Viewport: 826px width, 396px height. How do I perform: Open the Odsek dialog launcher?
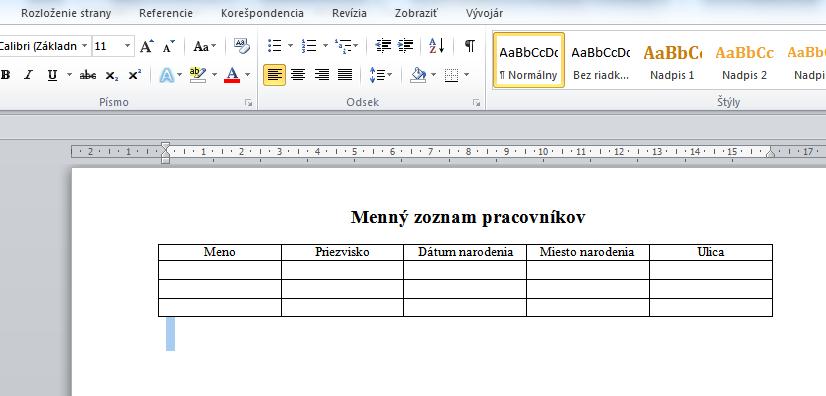(476, 103)
